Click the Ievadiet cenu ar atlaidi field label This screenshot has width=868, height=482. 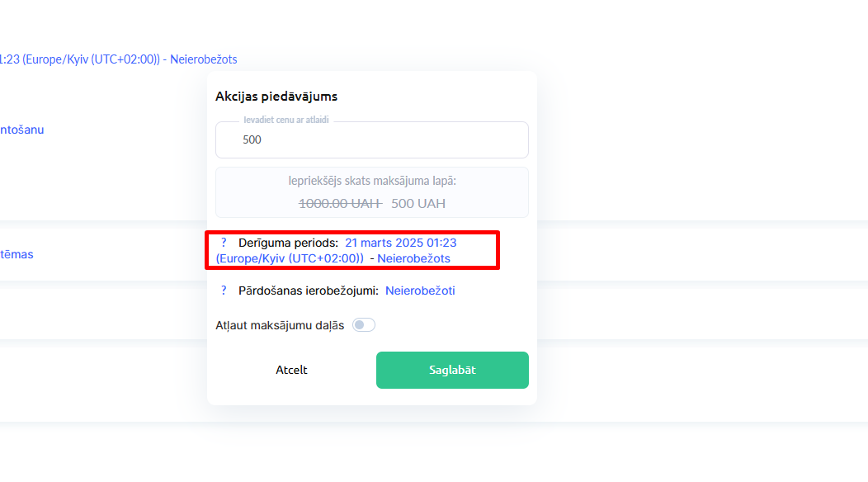(285, 120)
